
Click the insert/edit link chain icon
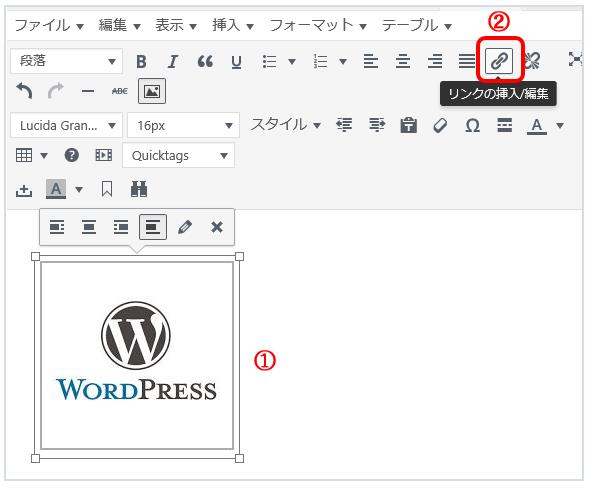(499, 60)
